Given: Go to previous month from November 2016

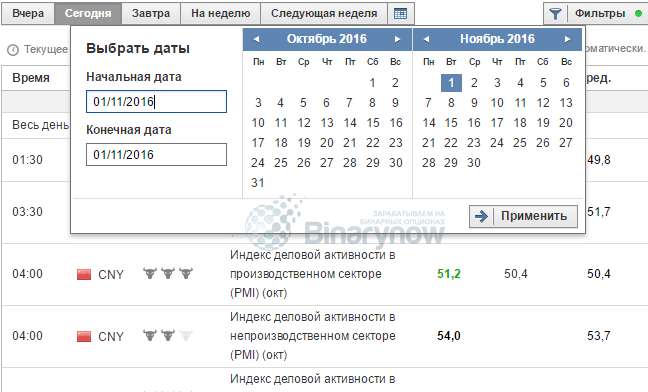Looking at the screenshot, I should [426, 39].
